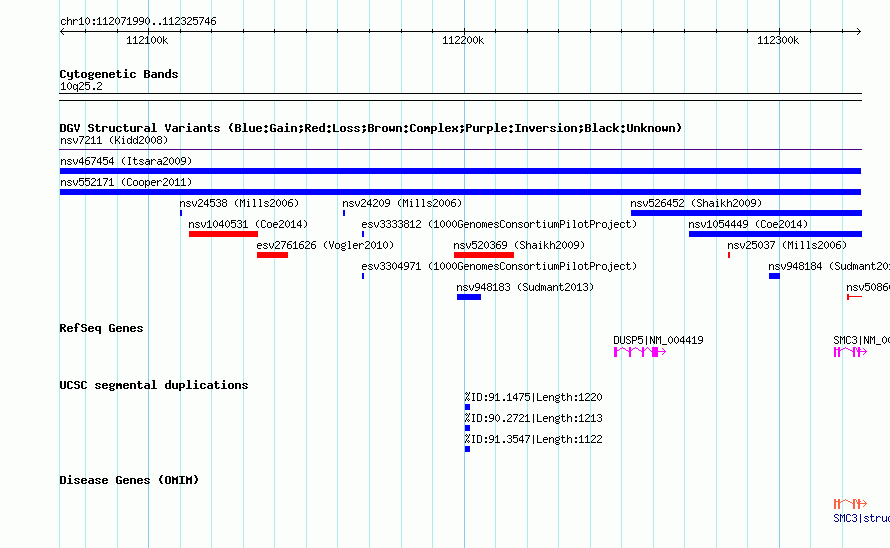The image size is (890, 548).
Task: Click the esv3304971 variant marker
Action: click(x=363, y=276)
